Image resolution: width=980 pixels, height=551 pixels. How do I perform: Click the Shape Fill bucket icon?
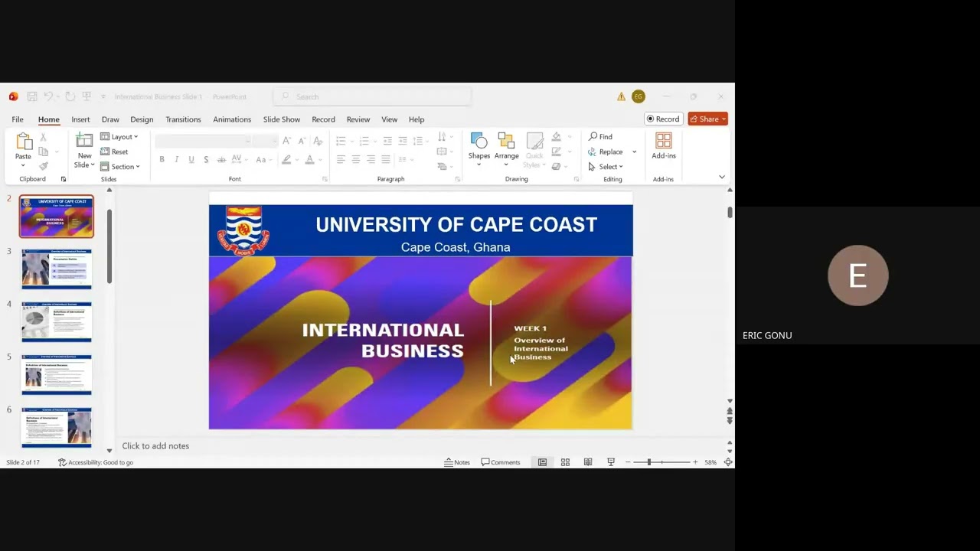[x=557, y=137]
